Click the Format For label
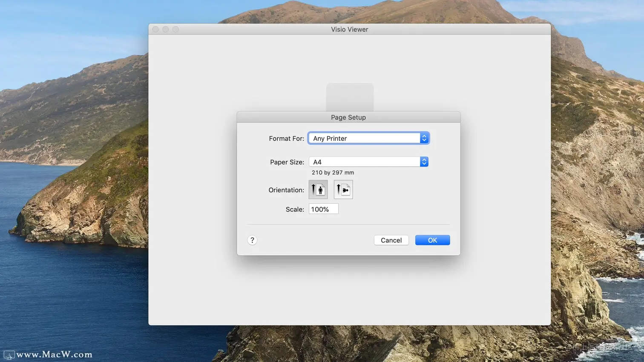 [x=287, y=139]
